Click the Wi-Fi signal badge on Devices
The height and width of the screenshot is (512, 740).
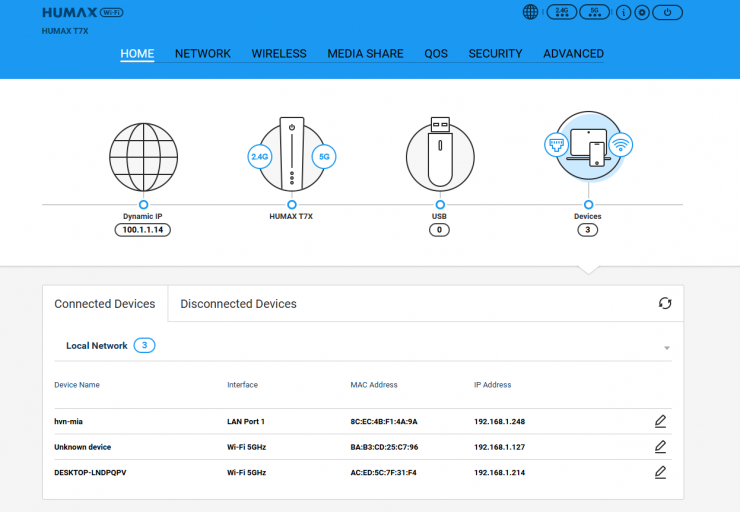click(x=621, y=144)
